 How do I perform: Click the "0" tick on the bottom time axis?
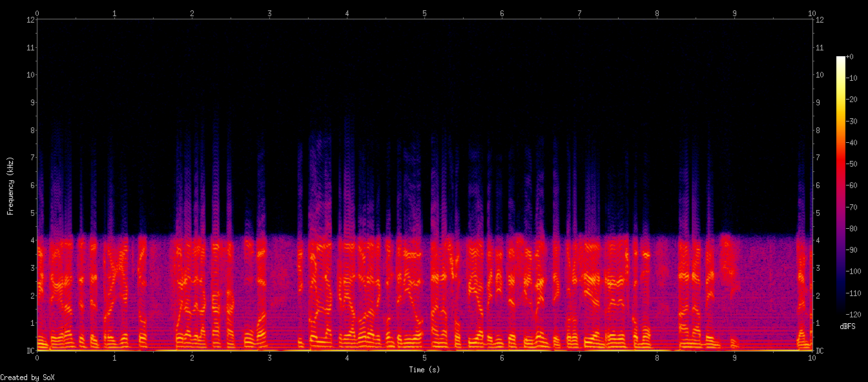click(x=37, y=357)
